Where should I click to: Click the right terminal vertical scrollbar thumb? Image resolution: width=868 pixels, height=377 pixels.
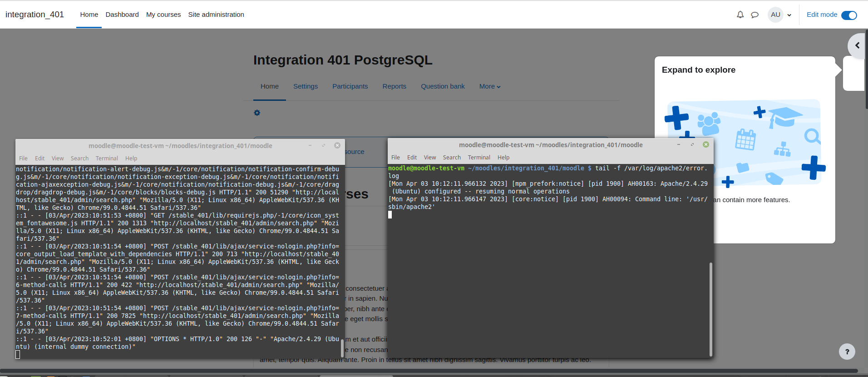(x=711, y=309)
